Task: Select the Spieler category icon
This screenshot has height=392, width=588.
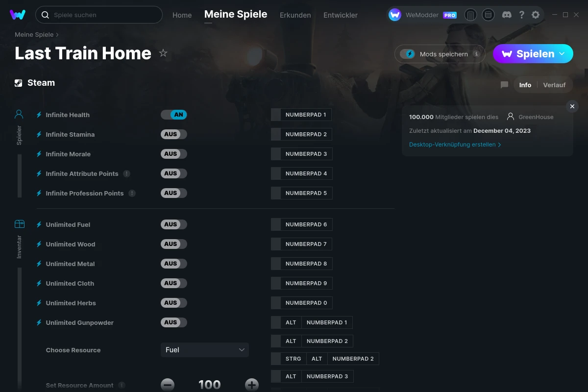Action: click(x=19, y=114)
